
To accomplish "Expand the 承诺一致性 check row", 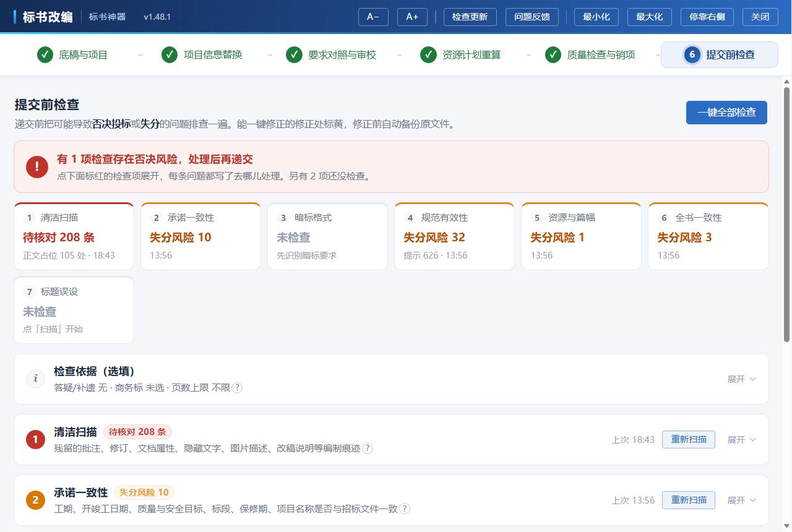I will (x=741, y=500).
